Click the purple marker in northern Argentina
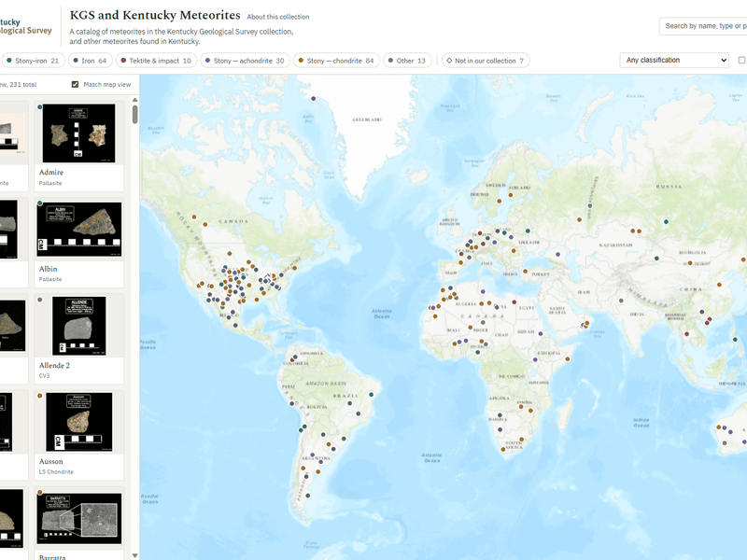 pyautogui.click(x=313, y=455)
